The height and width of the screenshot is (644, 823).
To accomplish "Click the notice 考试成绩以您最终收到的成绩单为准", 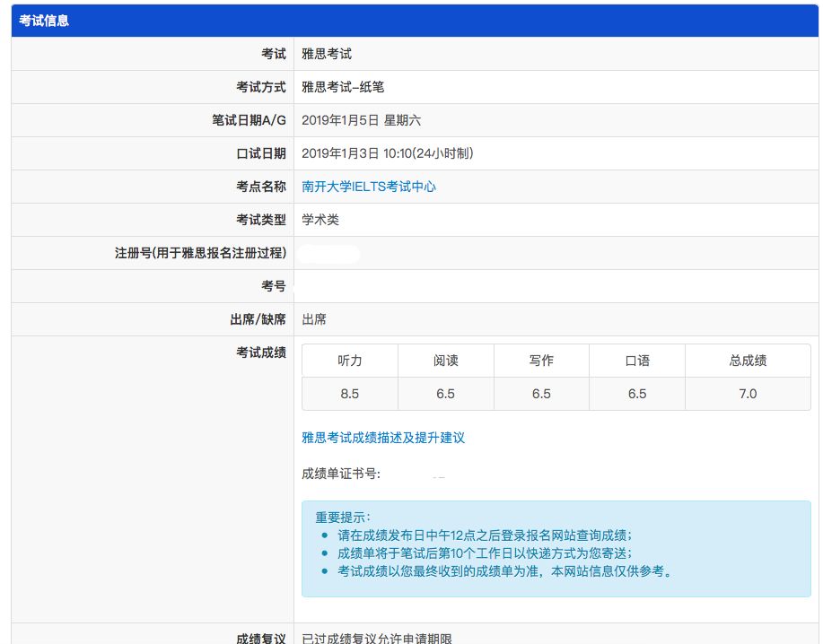I will [x=505, y=571].
